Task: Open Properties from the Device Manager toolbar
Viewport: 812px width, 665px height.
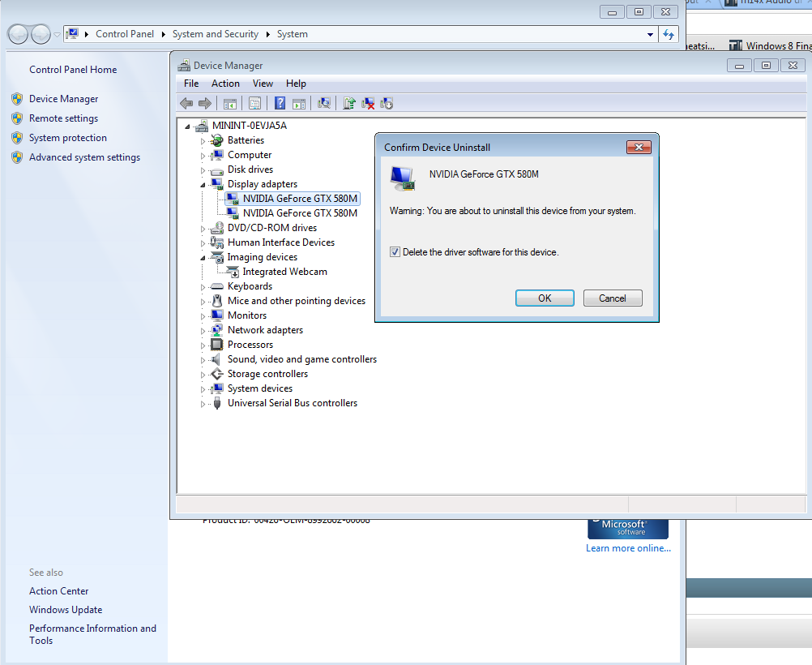Action: tap(254, 103)
